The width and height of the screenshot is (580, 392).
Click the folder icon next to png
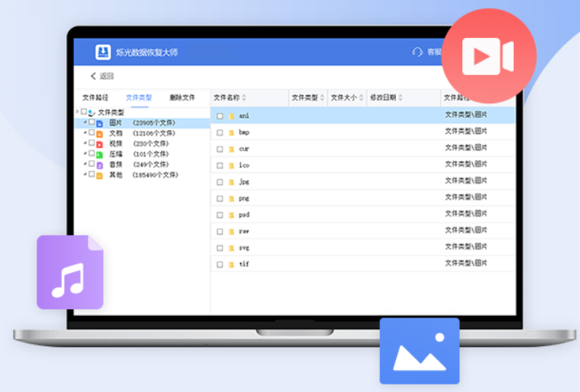[x=232, y=199]
